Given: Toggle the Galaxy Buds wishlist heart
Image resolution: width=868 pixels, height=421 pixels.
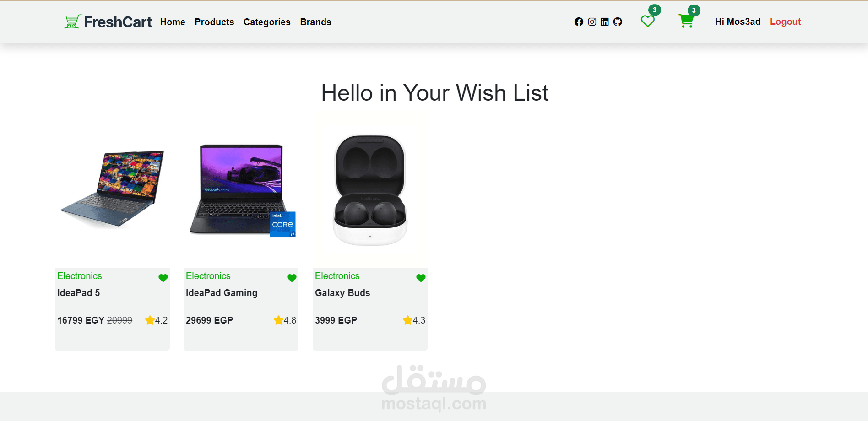Looking at the screenshot, I should [421, 278].
